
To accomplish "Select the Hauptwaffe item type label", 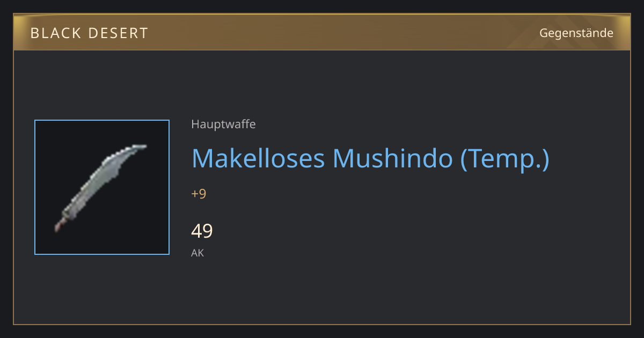I will pos(223,124).
